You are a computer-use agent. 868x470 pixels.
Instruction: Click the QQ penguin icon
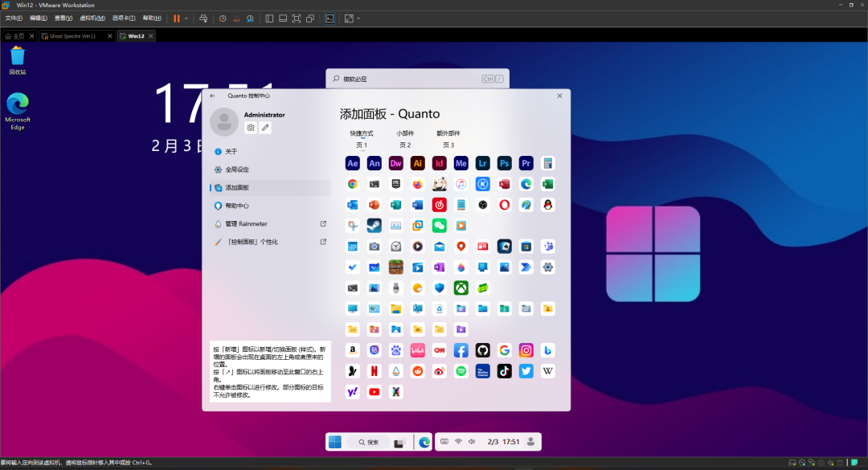click(548, 205)
